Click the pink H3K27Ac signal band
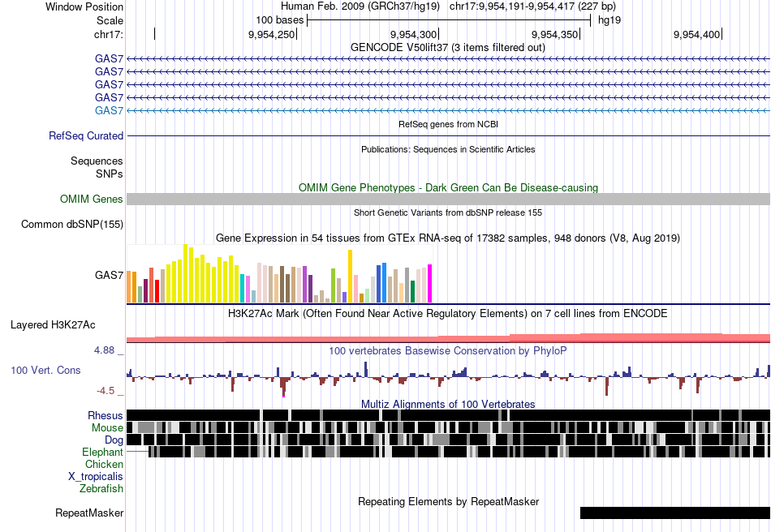This screenshot has width=771, height=532. [448, 338]
